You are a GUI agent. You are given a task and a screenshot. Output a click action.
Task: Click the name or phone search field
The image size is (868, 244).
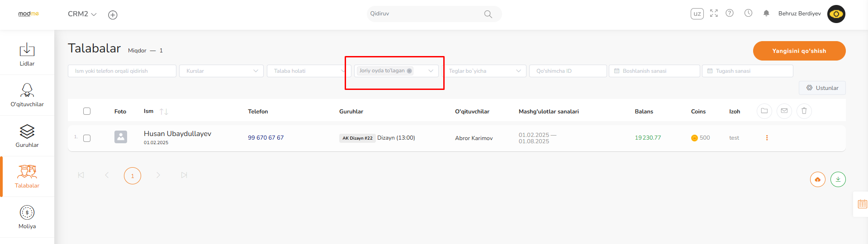[x=122, y=71]
